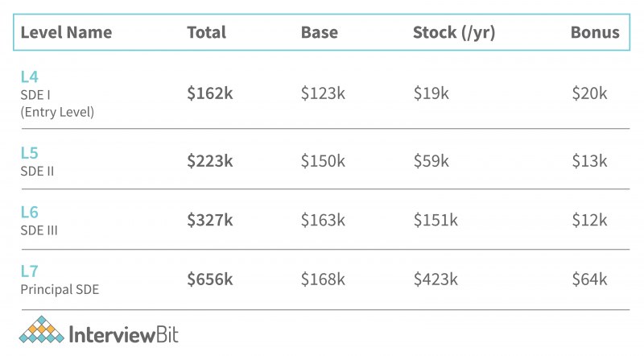Viewport: 644px width, 356px height.
Task: Click the Base column header
Action: 320,33
